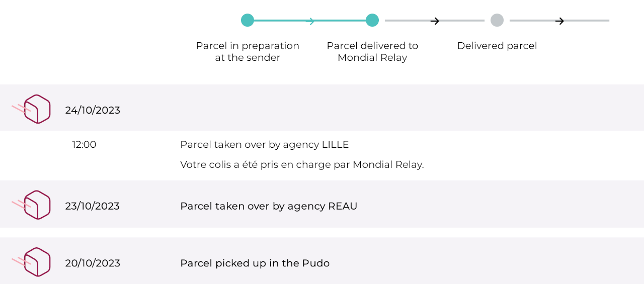Click the parcel icon beside 23/10/2023
The width and height of the screenshot is (644, 284).
[x=31, y=205]
